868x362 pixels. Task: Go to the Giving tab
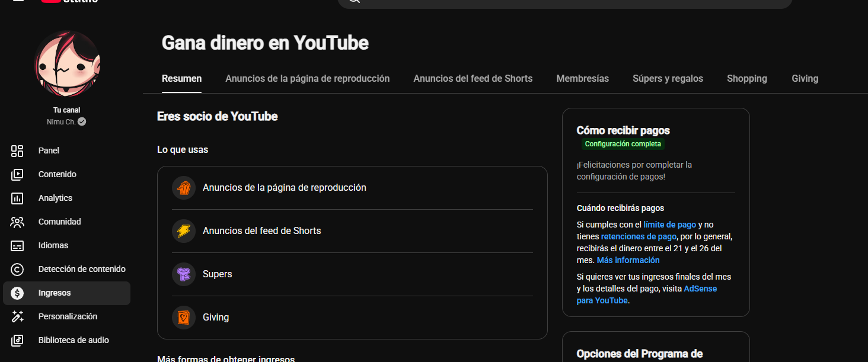point(805,78)
